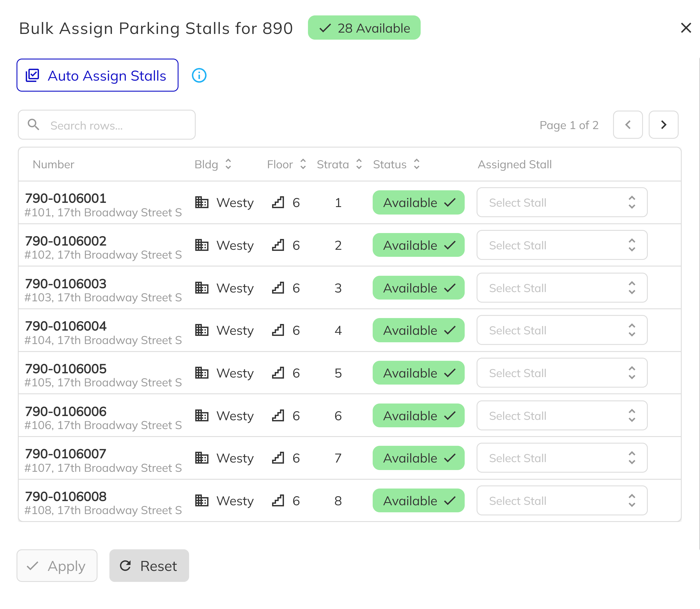Click the checkmark icon on the Apply button
Screen dimensions: 700x609
[33, 566]
